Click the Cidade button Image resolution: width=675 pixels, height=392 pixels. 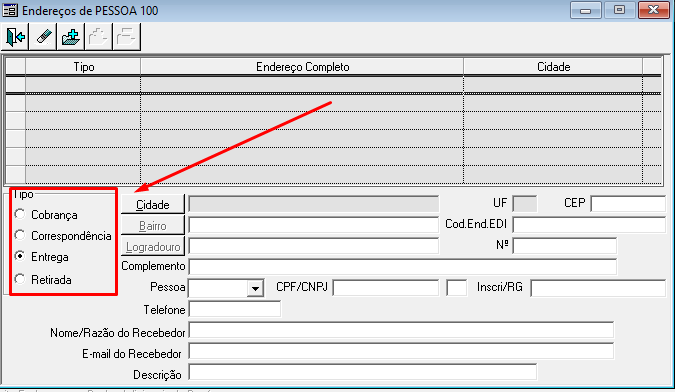[x=153, y=204]
